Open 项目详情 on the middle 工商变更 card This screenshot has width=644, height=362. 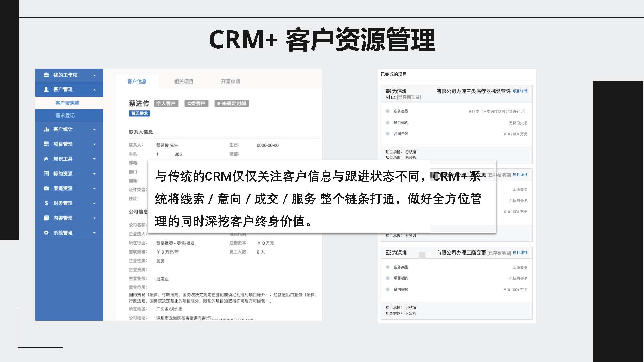(x=520, y=175)
